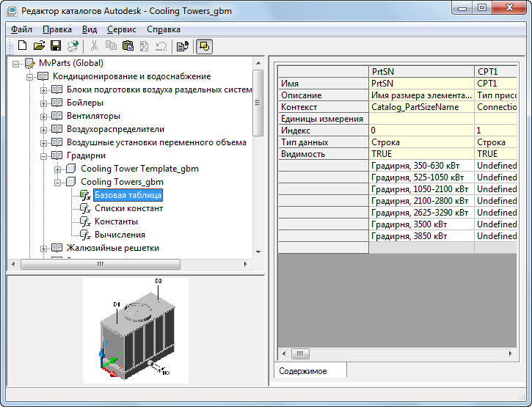Click the MvParts (Global) catalog icon

tap(30, 63)
